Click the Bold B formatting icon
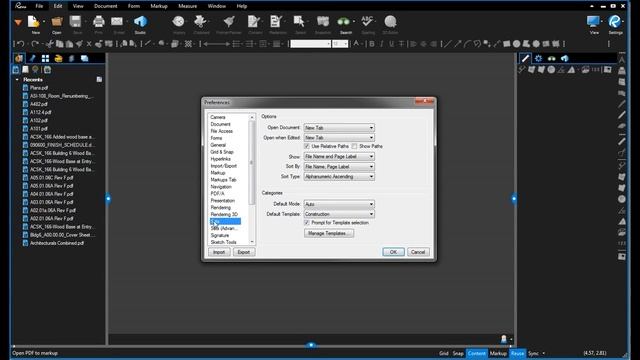Viewport: 640px width, 360px height. point(372,44)
